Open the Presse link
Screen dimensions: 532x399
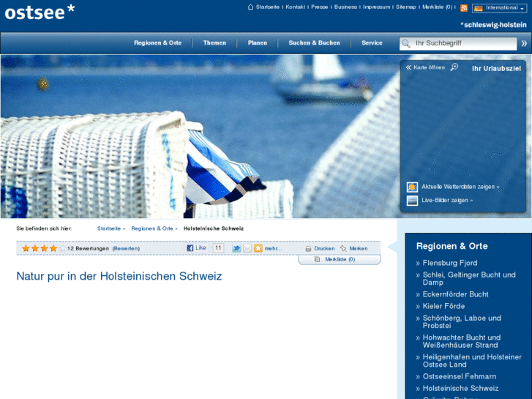click(x=320, y=7)
